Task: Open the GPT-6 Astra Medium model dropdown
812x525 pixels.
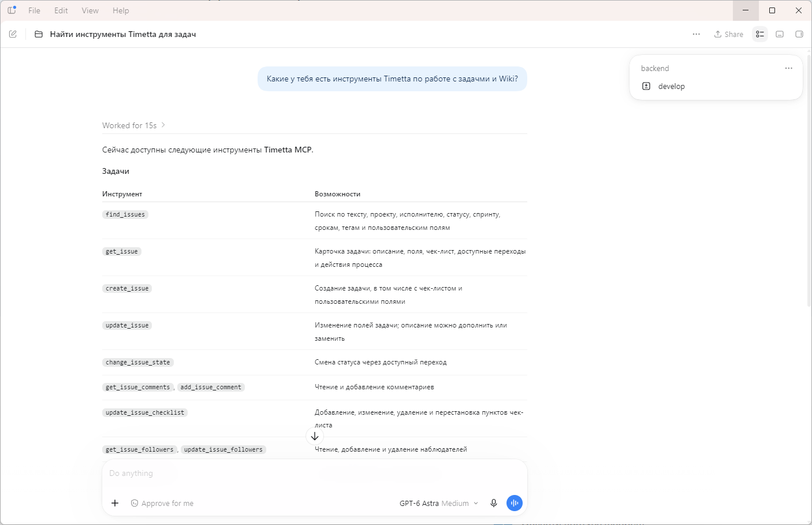Action: click(x=439, y=503)
